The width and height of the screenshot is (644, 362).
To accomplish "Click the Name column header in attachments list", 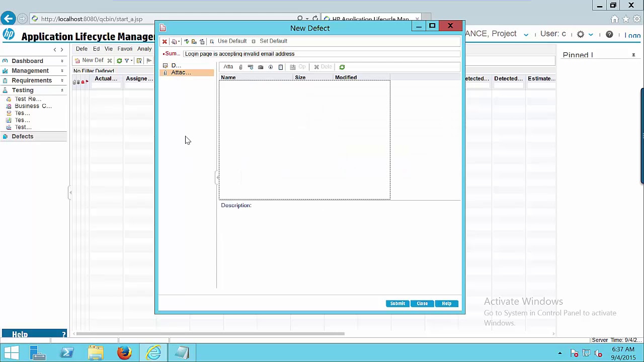I will pyautogui.click(x=256, y=77).
